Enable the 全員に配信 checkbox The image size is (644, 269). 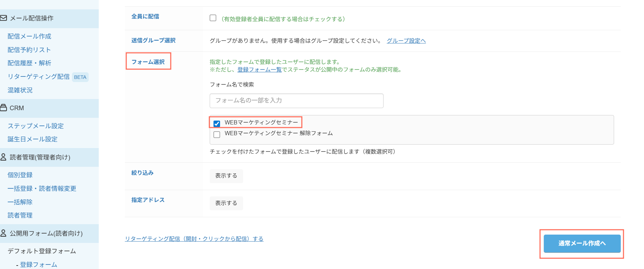[213, 18]
